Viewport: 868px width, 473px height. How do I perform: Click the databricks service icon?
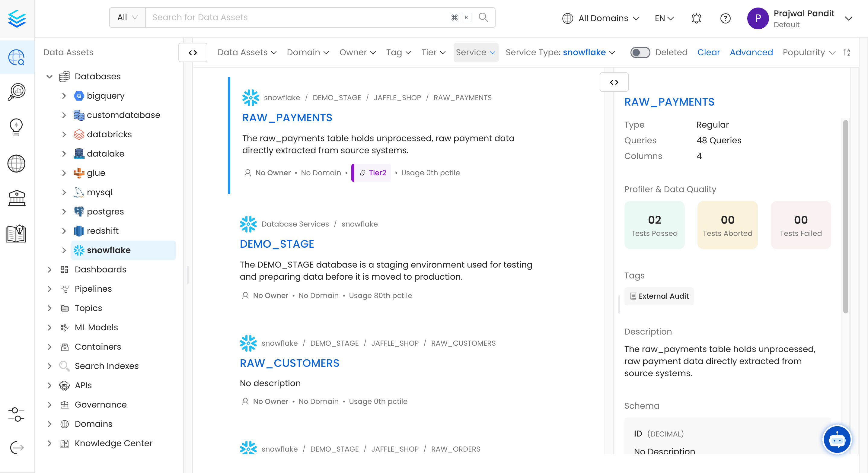(79, 135)
